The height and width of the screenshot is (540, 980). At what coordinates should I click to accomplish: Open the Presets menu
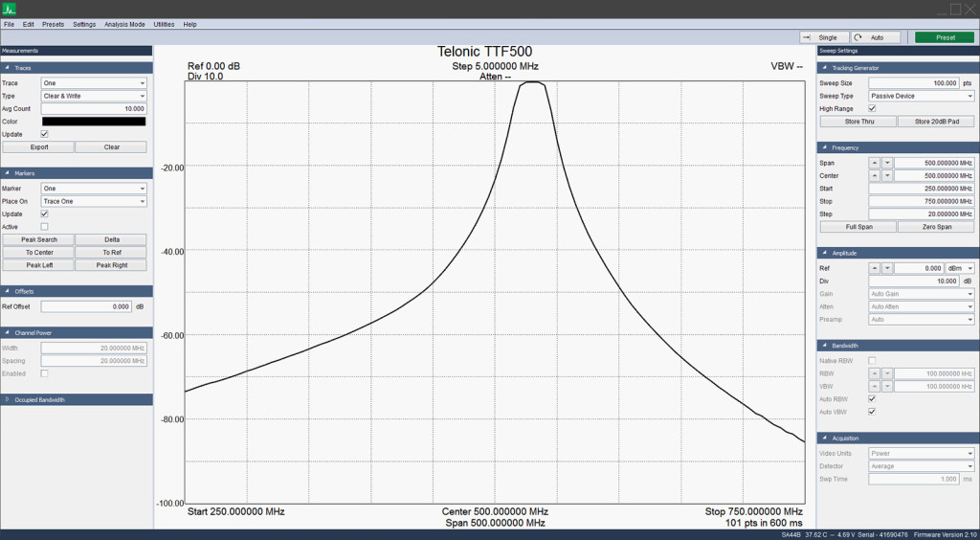pyautogui.click(x=54, y=24)
